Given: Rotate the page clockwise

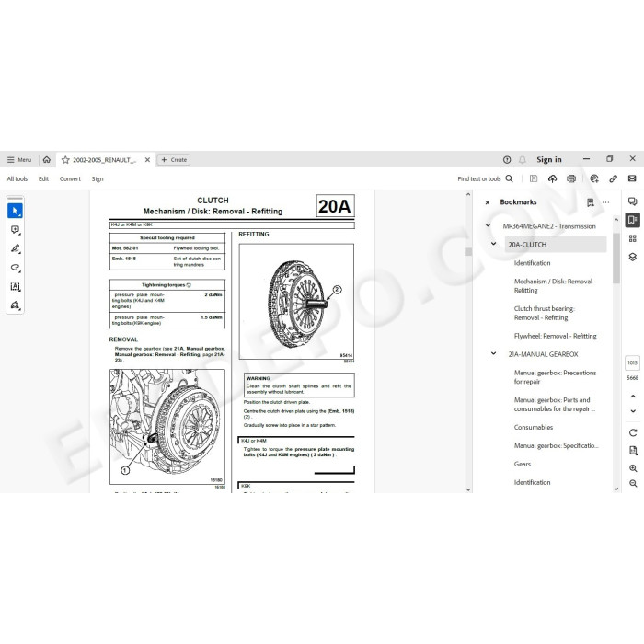Looking at the screenshot, I should click(633, 433).
